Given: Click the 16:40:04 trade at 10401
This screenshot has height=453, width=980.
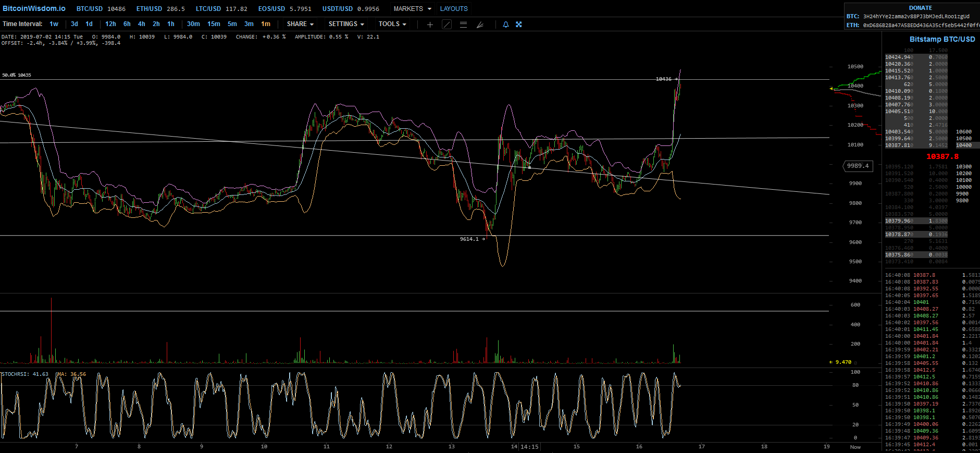Looking at the screenshot, I should (932, 302).
